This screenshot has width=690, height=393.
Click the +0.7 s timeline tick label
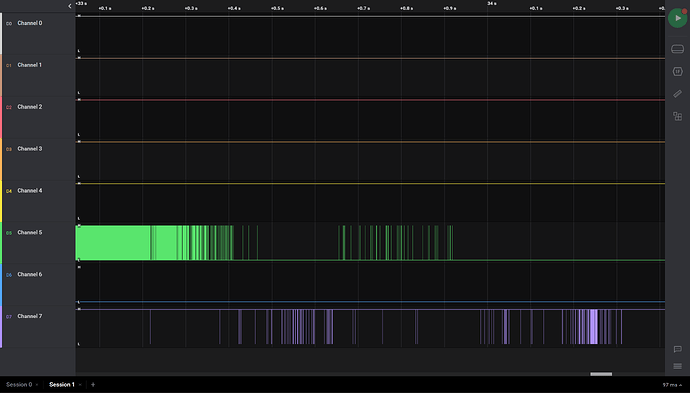pyautogui.click(x=363, y=8)
